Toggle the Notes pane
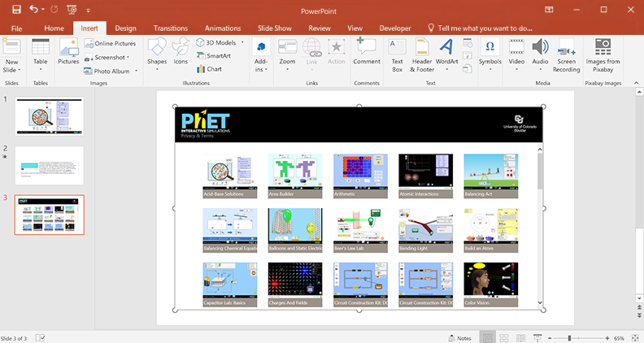 460,338
